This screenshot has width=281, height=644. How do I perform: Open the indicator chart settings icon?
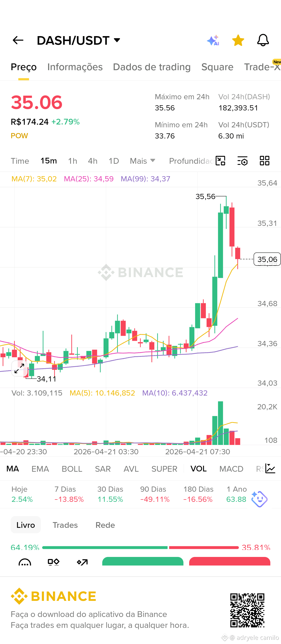[x=270, y=469]
